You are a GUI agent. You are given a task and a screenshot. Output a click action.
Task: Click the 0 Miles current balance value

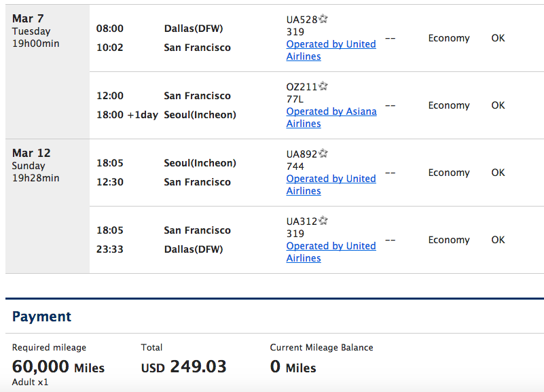point(293,367)
